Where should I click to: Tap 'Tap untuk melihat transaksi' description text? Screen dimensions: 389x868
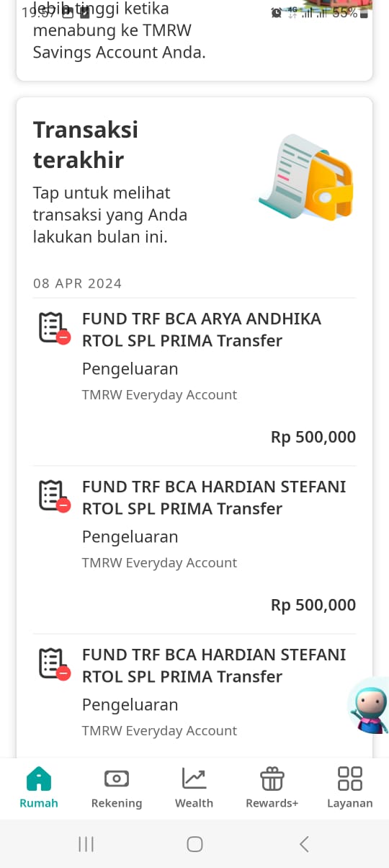pos(110,215)
